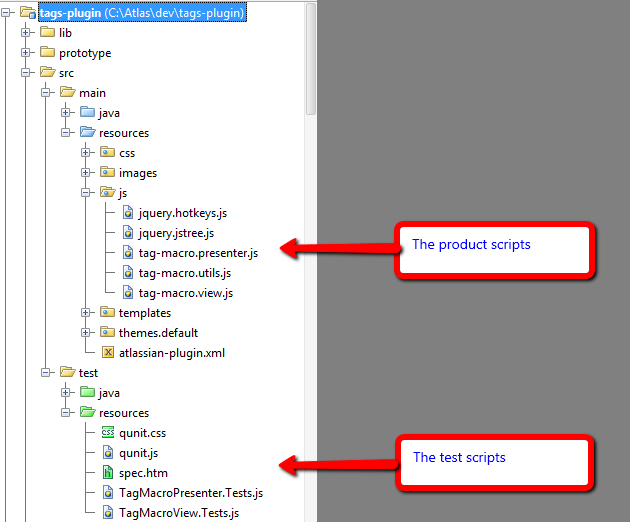Select tag-macro.presenter.js in the tree
This screenshot has height=522, width=630.
click(x=198, y=253)
